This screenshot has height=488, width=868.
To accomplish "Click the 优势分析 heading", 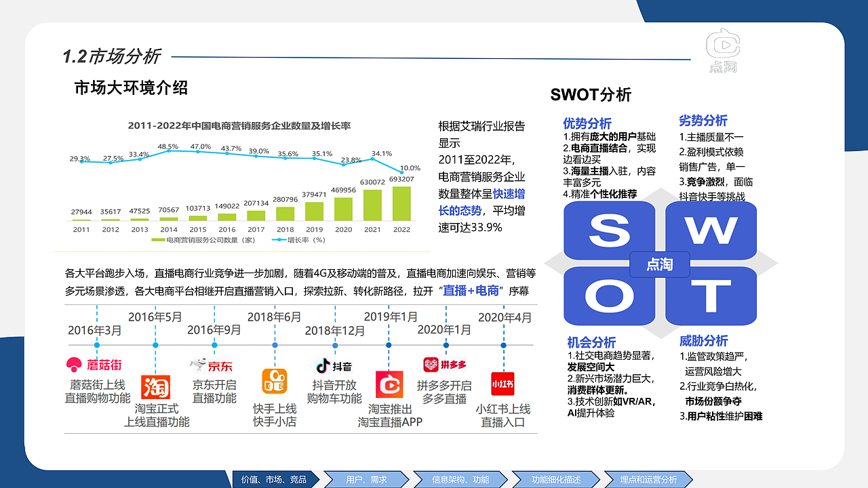I will (587, 123).
